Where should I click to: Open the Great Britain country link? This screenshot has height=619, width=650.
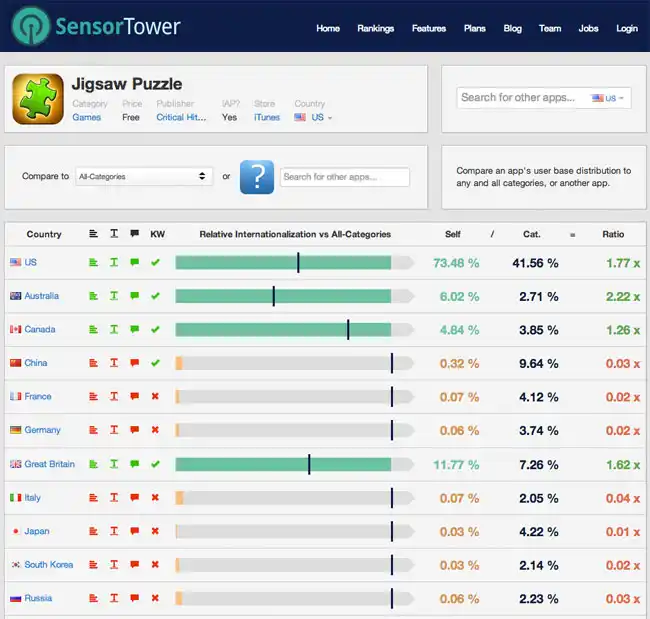[x=50, y=464]
